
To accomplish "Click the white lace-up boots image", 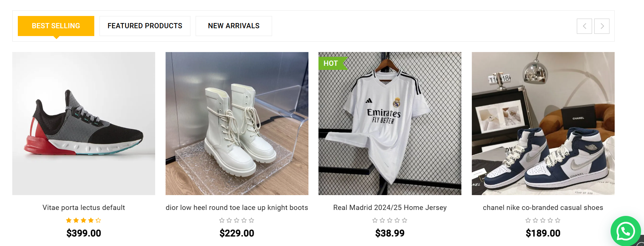I will pos(237,123).
